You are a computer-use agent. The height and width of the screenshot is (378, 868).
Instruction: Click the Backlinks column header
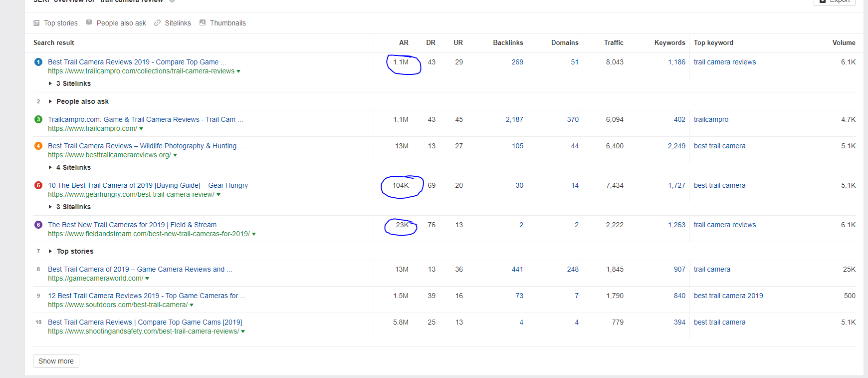[x=508, y=42]
